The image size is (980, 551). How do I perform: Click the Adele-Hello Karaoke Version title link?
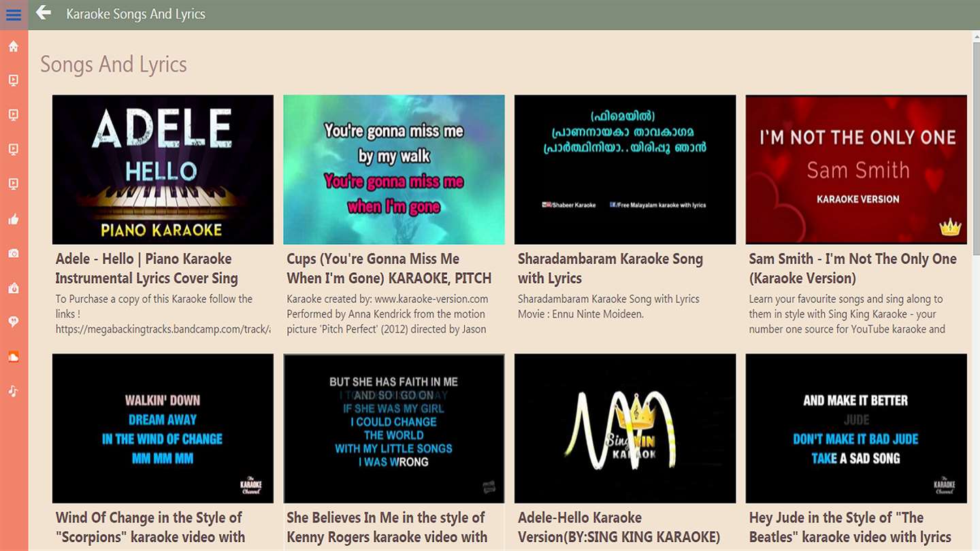click(619, 527)
